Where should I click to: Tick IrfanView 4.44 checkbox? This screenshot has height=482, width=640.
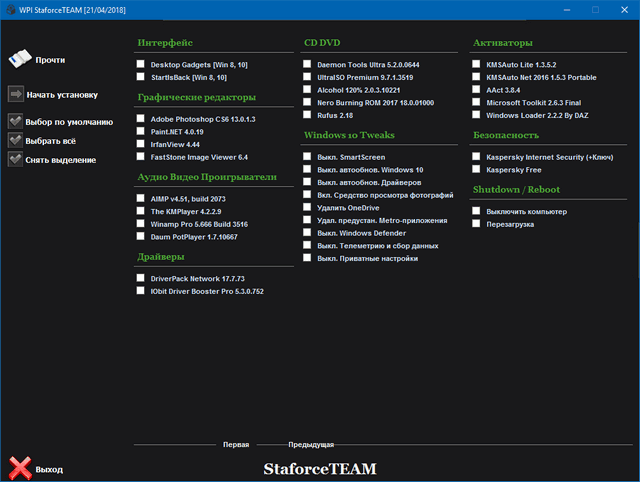click(x=140, y=144)
